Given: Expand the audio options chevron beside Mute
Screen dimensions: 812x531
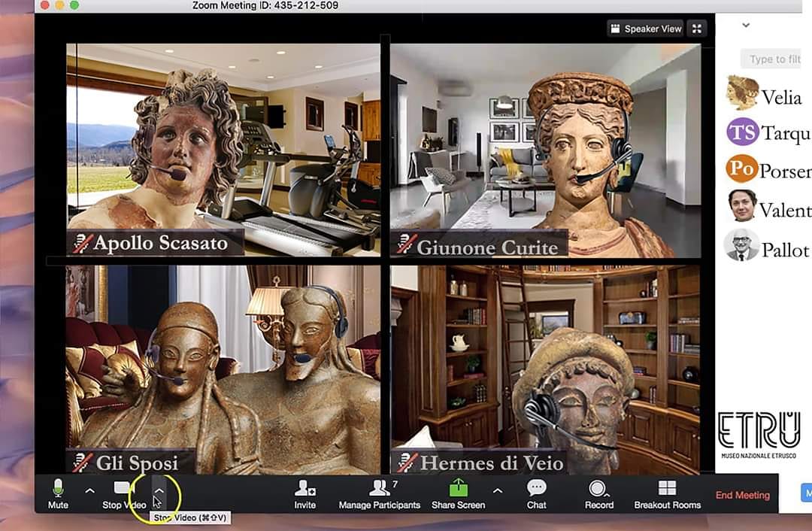Looking at the screenshot, I should click(x=89, y=490).
